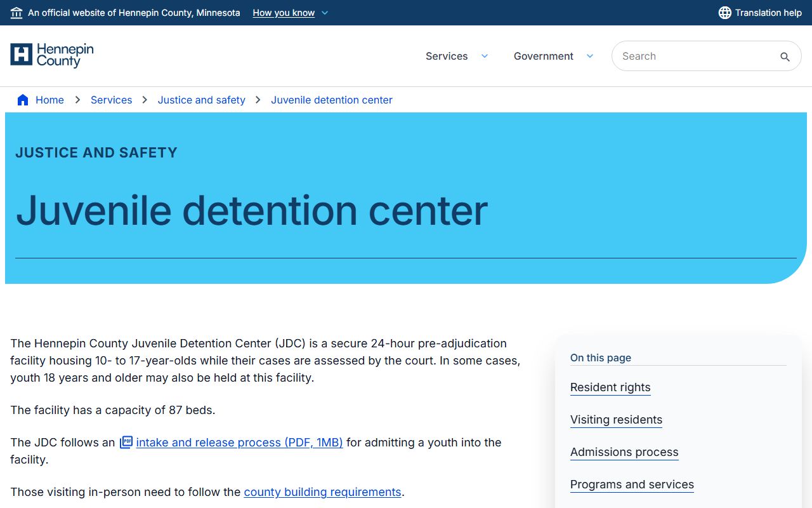
Task: Click 'The facility has a capacity of 87 beds.'
Action: point(113,410)
